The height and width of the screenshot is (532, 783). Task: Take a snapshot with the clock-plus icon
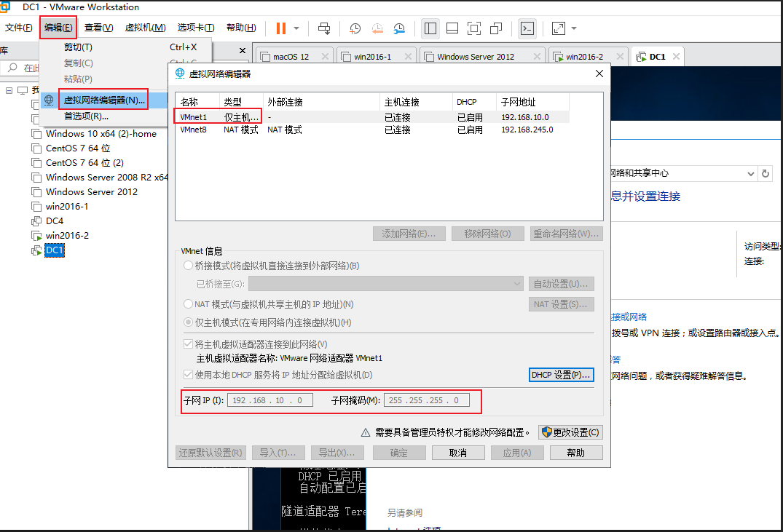click(355, 28)
